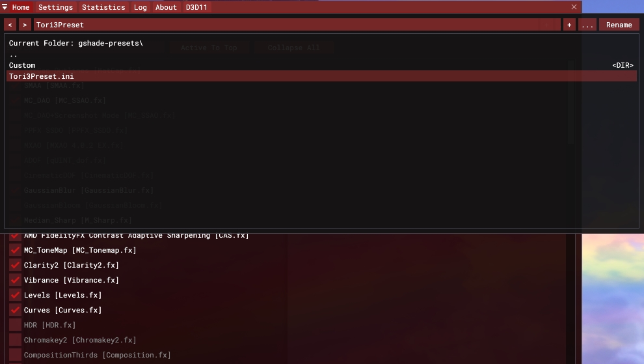Image resolution: width=644 pixels, height=364 pixels.
Task: Disable AMD FidelityFX Contrast Adaptive Sharpening effect
Action: 15,235
